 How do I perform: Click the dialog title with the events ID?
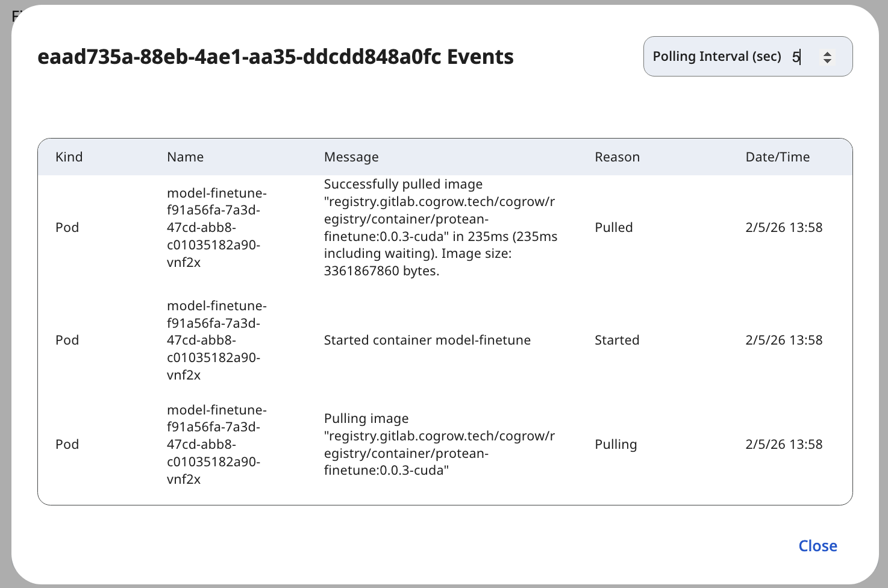275,57
